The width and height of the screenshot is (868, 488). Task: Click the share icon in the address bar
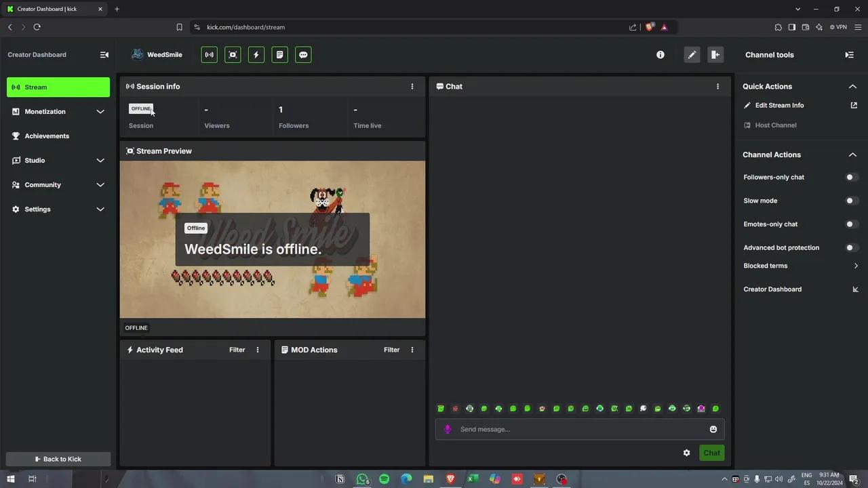point(633,27)
